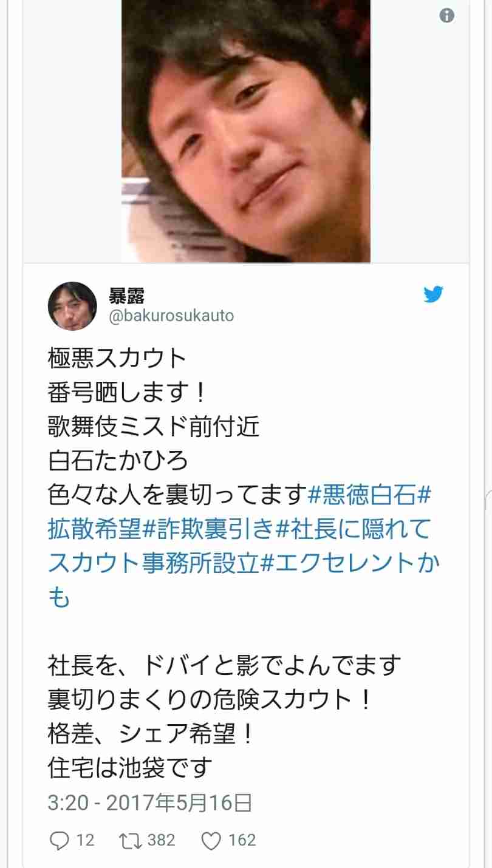Image resolution: width=492 pixels, height=868 pixels.
Task: Open the profile avatar next to 暴露
Action: [x=72, y=306]
